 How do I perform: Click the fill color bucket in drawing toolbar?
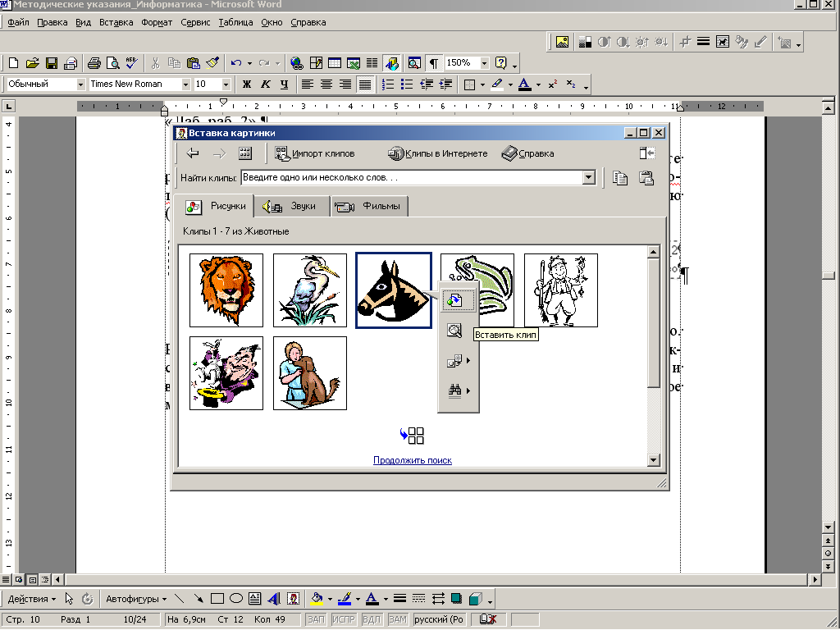317,598
